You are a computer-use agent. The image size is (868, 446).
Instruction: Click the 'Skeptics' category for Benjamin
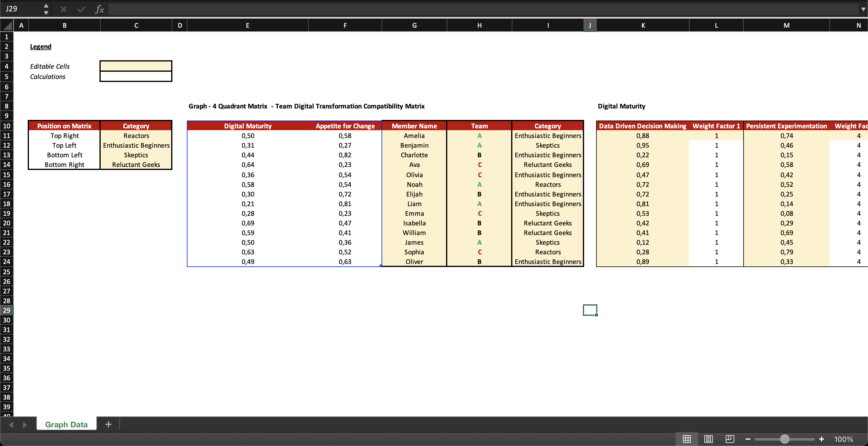click(548, 146)
